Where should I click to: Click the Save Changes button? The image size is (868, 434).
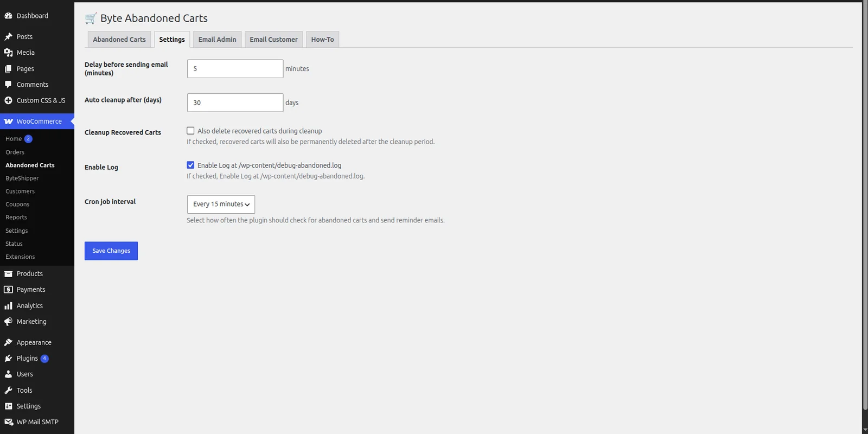tap(111, 251)
